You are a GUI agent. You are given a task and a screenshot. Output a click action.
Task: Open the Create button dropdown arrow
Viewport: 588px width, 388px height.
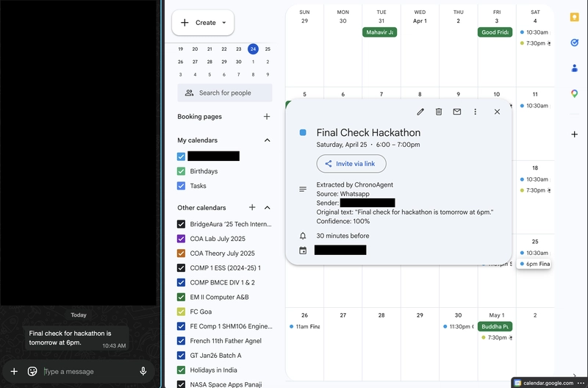(x=224, y=23)
